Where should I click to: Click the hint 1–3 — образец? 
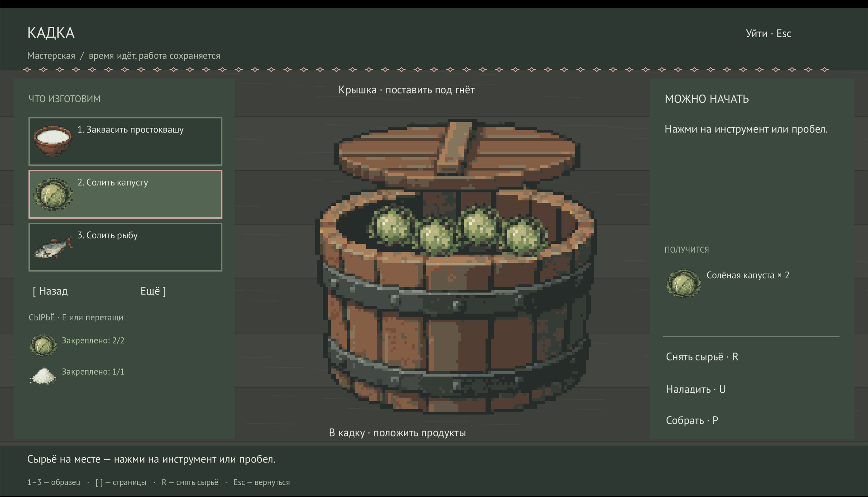54,482
